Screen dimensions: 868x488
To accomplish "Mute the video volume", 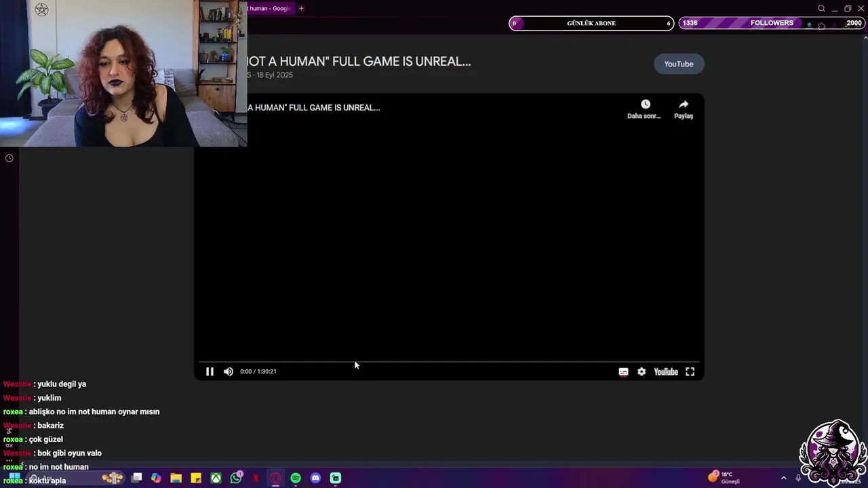I will tap(229, 371).
